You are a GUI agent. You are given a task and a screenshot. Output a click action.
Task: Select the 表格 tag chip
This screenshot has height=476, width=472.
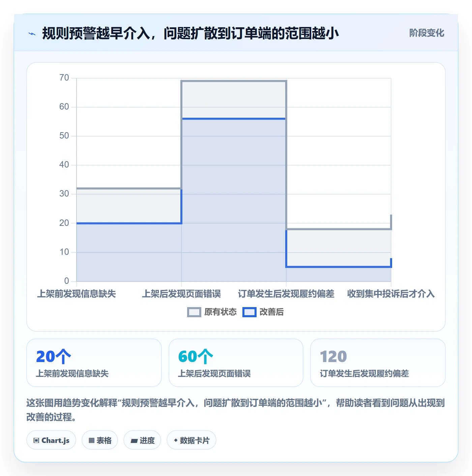100,440
